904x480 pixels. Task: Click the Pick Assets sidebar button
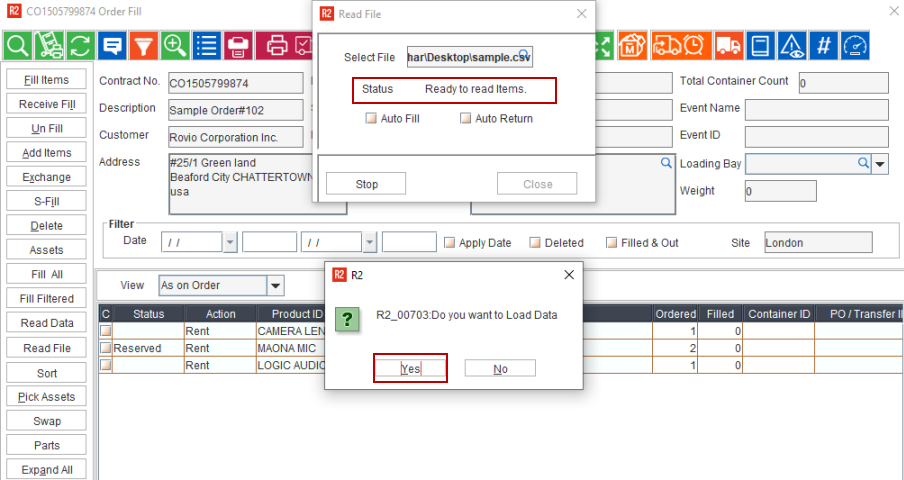pos(46,397)
